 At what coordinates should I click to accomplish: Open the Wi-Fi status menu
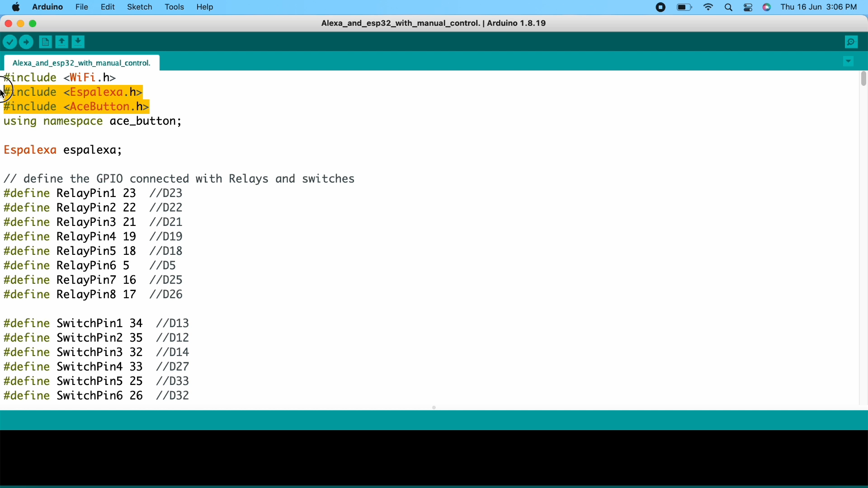coord(709,7)
